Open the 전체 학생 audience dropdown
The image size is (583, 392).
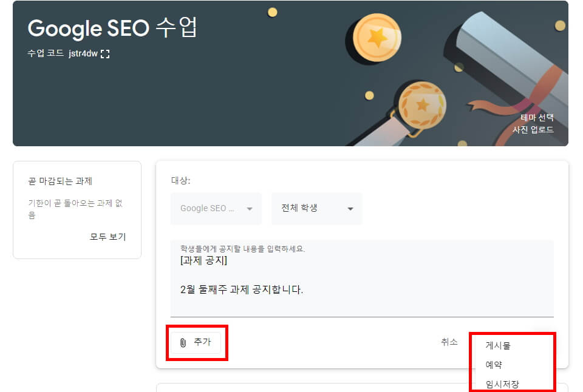[316, 208]
